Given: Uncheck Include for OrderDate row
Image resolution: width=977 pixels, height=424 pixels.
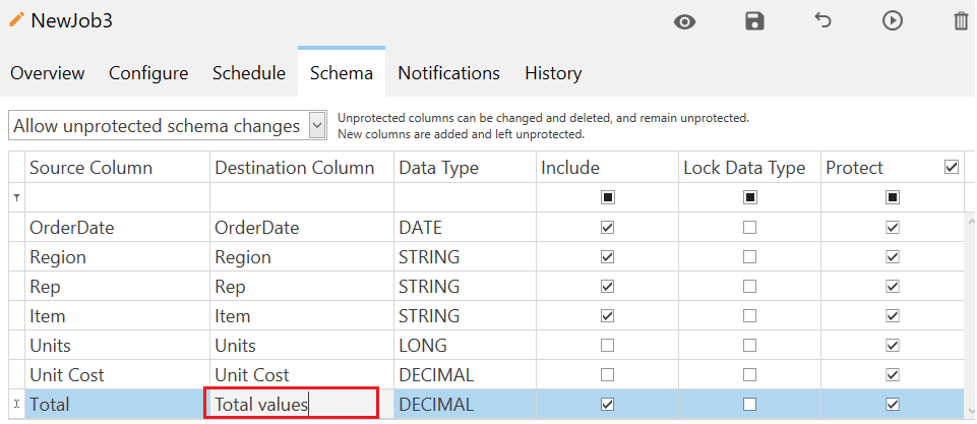Looking at the screenshot, I should click(608, 228).
